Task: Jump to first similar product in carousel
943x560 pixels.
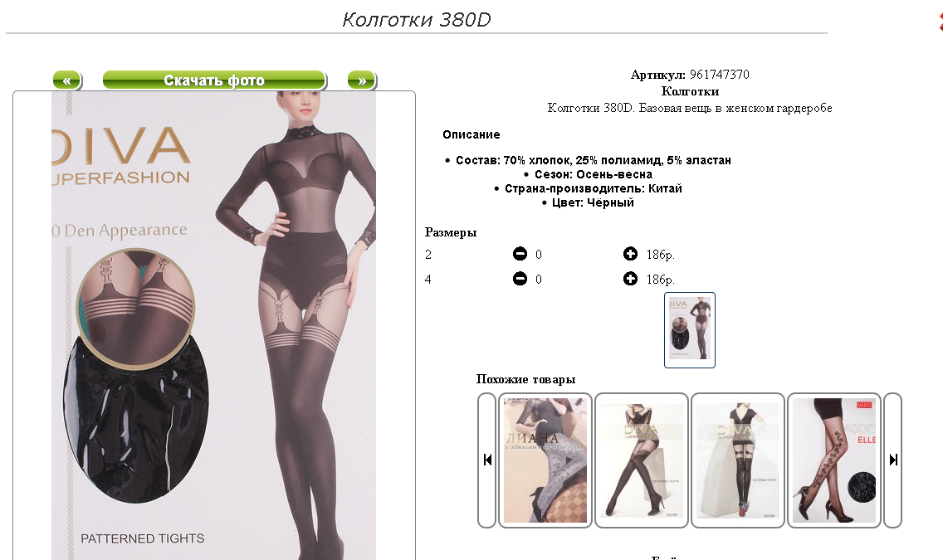Action: pyautogui.click(x=487, y=460)
